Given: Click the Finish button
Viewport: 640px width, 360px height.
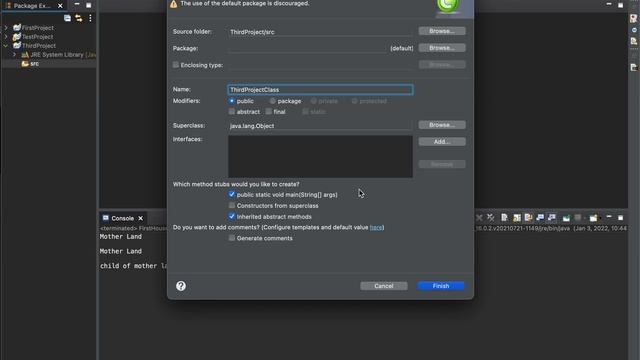Looking at the screenshot, I should pyautogui.click(x=441, y=286).
